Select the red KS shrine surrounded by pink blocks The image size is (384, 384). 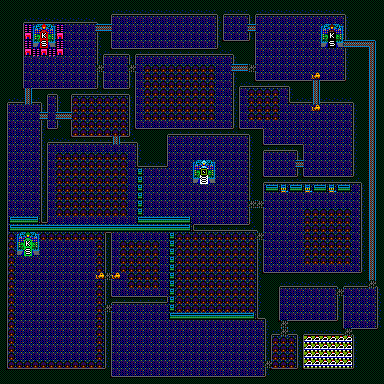point(44,36)
